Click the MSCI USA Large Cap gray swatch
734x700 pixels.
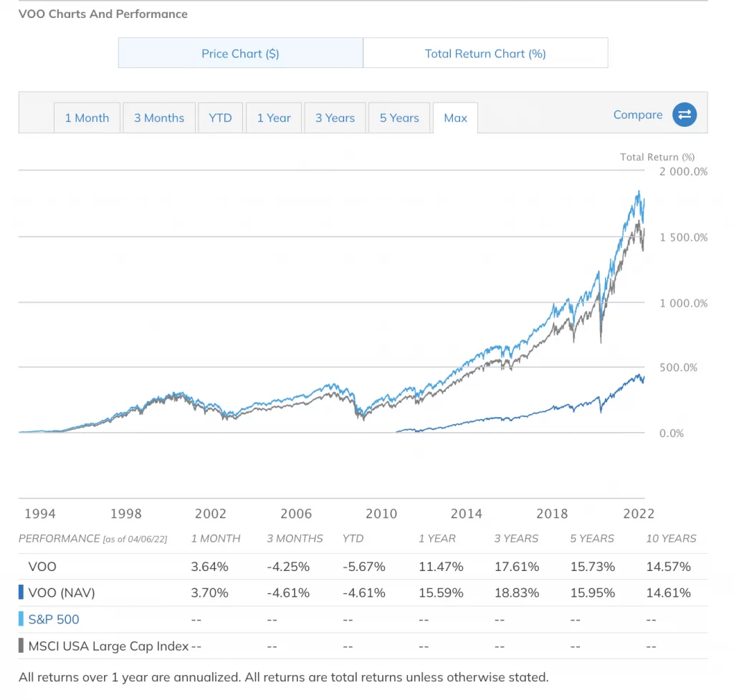click(22, 646)
